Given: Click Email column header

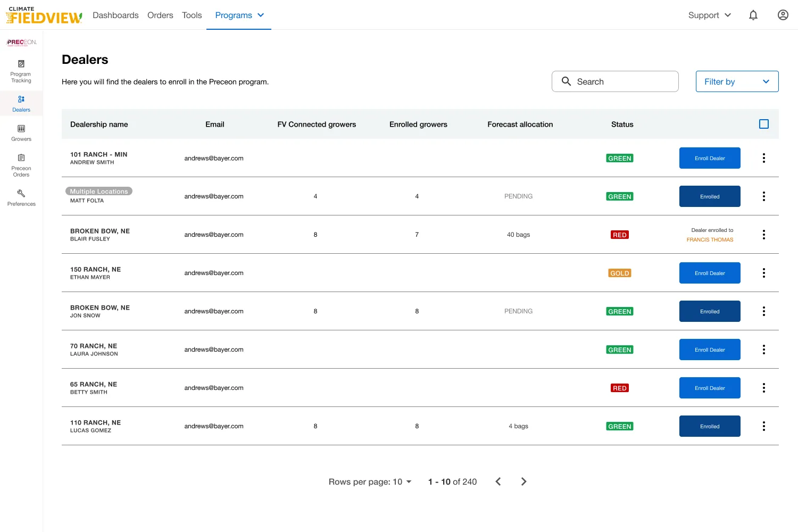Looking at the screenshot, I should (215, 124).
